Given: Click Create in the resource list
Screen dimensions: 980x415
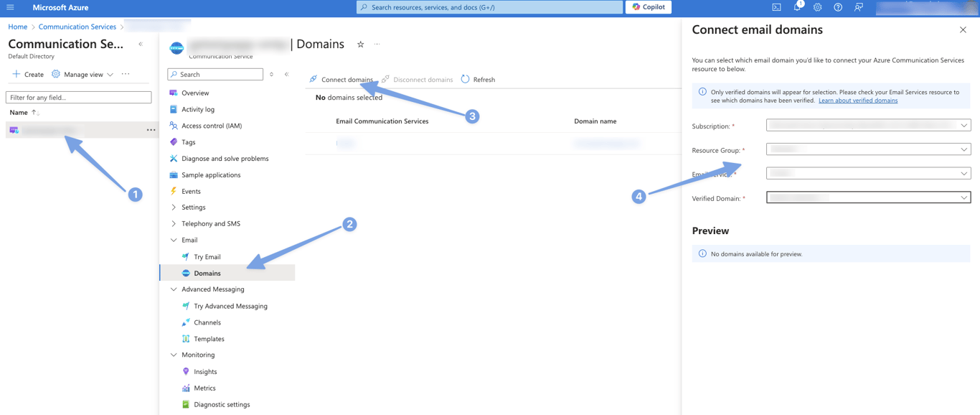Looking at the screenshot, I should pos(28,74).
